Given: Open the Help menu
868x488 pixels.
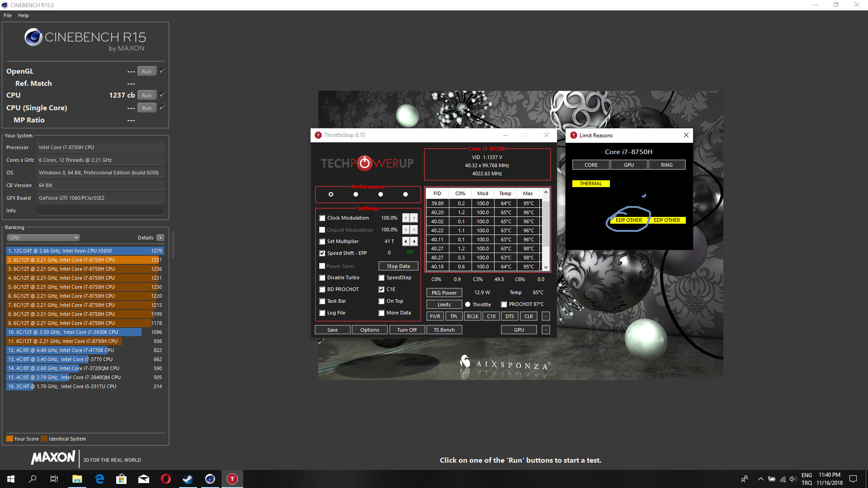Looking at the screenshot, I should [x=24, y=15].
